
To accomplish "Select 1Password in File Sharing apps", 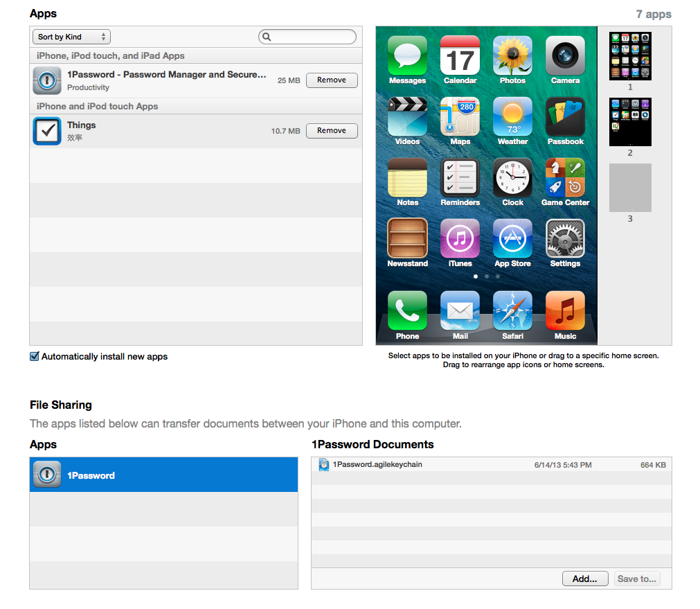I will click(163, 475).
